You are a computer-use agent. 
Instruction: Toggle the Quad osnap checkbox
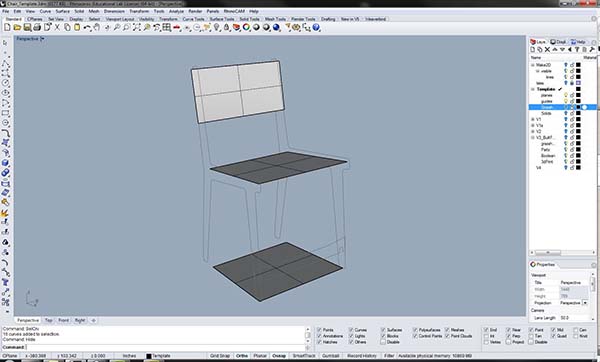tap(553, 336)
